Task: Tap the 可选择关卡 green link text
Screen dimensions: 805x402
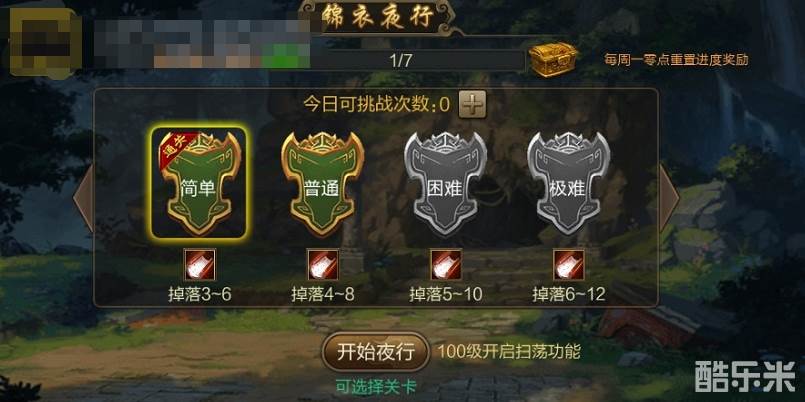Action: point(376,385)
